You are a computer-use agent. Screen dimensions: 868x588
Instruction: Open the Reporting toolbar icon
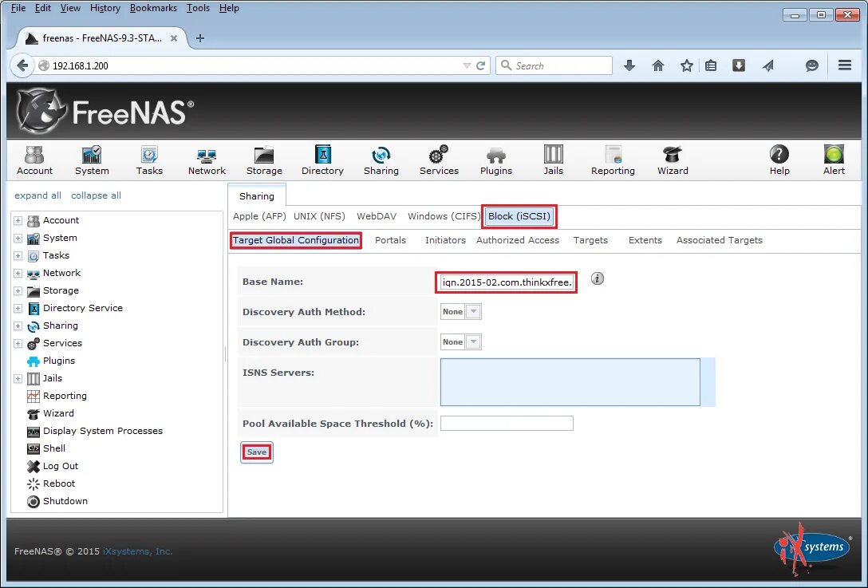point(613,160)
